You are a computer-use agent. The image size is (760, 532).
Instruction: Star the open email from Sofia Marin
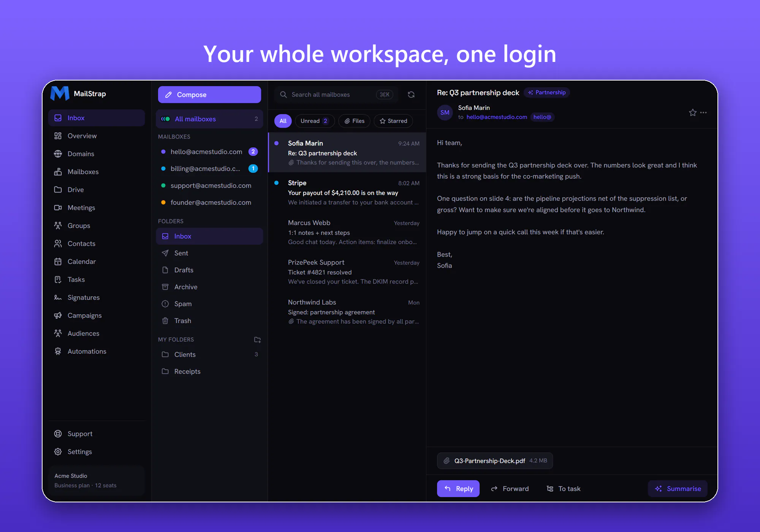(693, 112)
